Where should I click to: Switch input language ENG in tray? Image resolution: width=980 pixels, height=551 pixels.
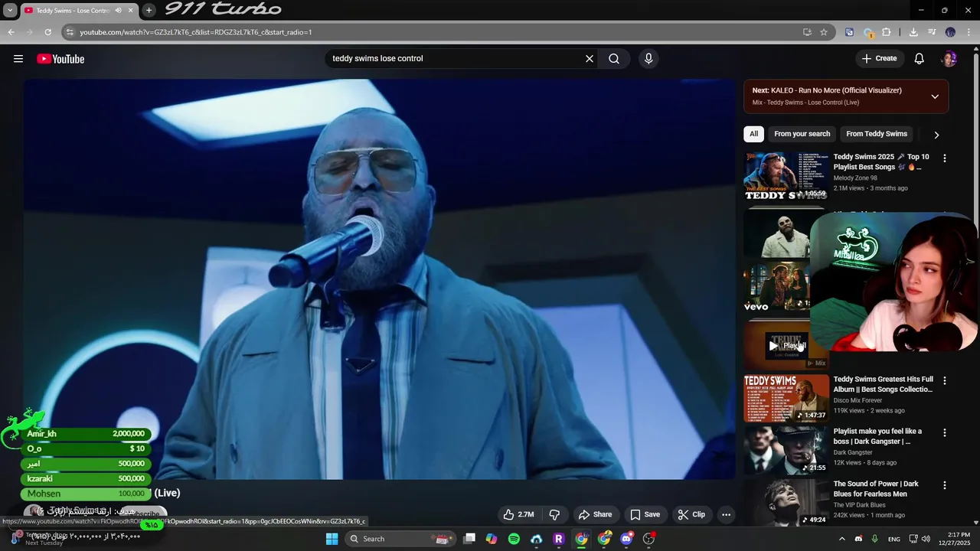pos(894,539)
